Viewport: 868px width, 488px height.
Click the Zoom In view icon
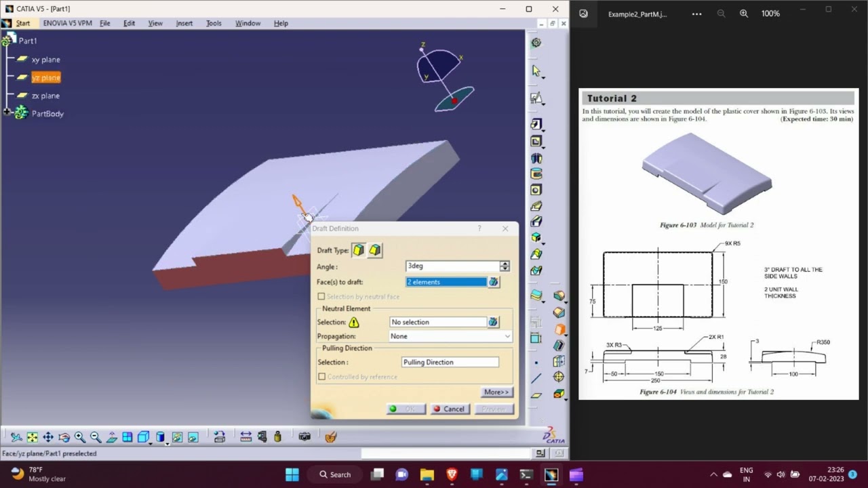pyautogui.click(x=79, y=437)
